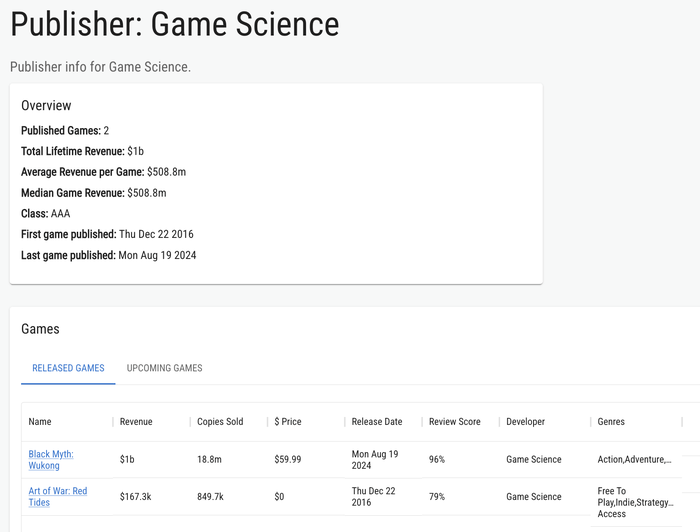Select the Released Games tab
Viewport: 700px width, 532px height.
click(x=68, y=368)
